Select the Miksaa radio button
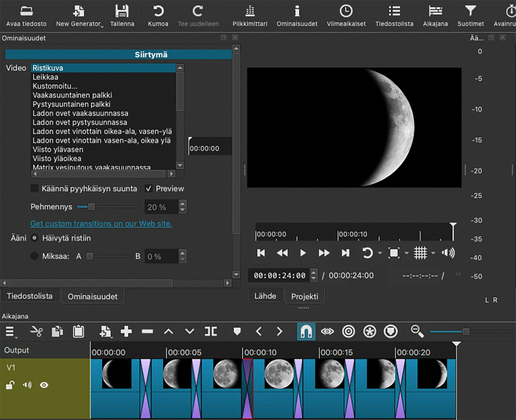This screenshot has height=420, width=516. click(x=34, y=256)
